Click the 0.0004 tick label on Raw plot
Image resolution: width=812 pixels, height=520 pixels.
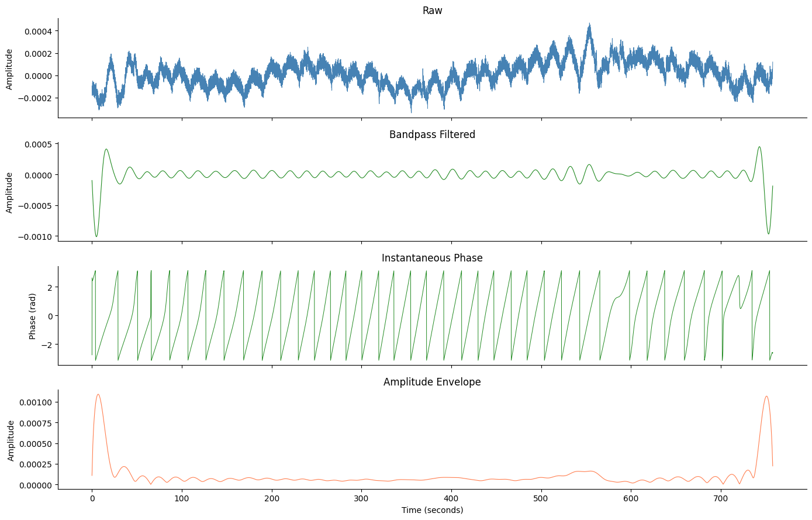point(36,31)
